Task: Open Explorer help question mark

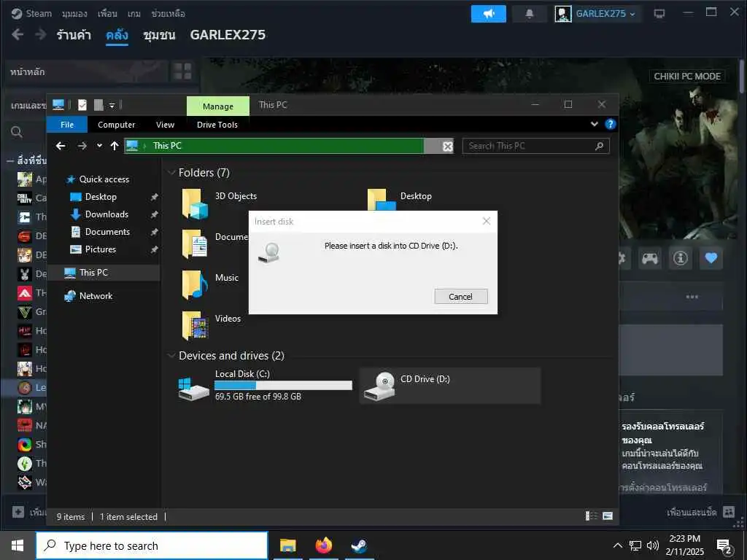Action: point(611,124)
